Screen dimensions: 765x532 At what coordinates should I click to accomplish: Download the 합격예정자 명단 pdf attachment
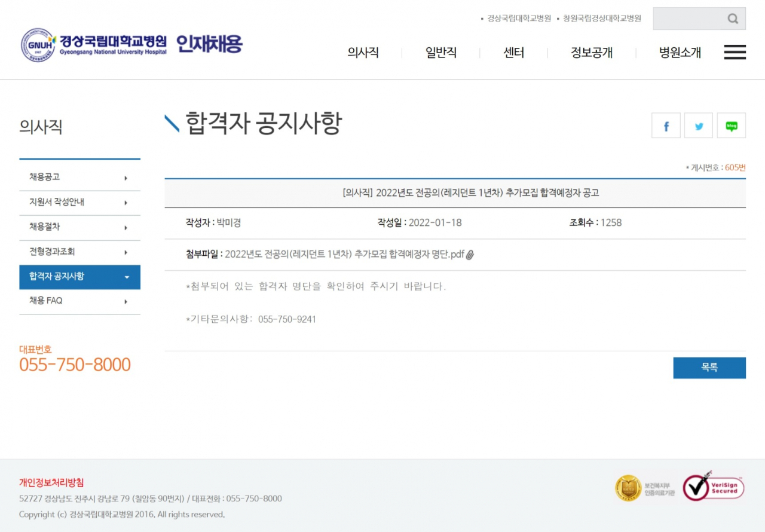[x=344, y=255]
